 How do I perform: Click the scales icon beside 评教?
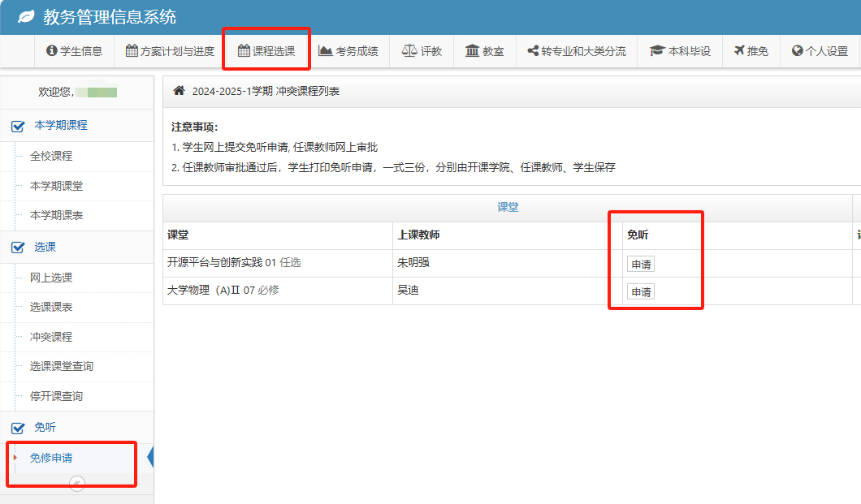point(409,51)
